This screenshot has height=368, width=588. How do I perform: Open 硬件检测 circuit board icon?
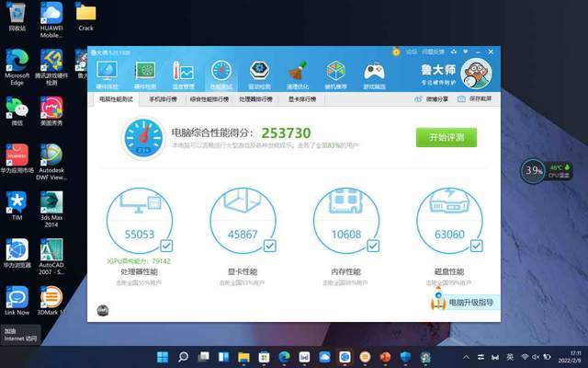[x=145, y=75]
